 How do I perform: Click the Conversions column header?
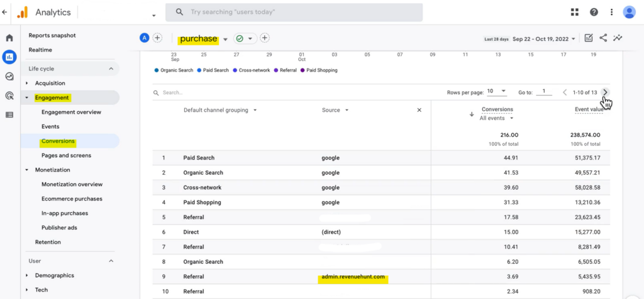[497, 109]
